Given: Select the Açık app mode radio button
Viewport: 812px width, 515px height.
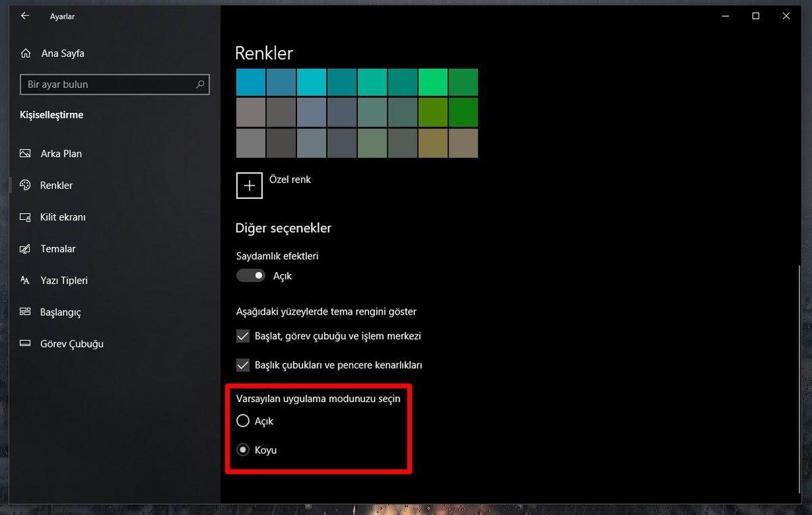Looking at the screenshot, I should tap(242, 420).
